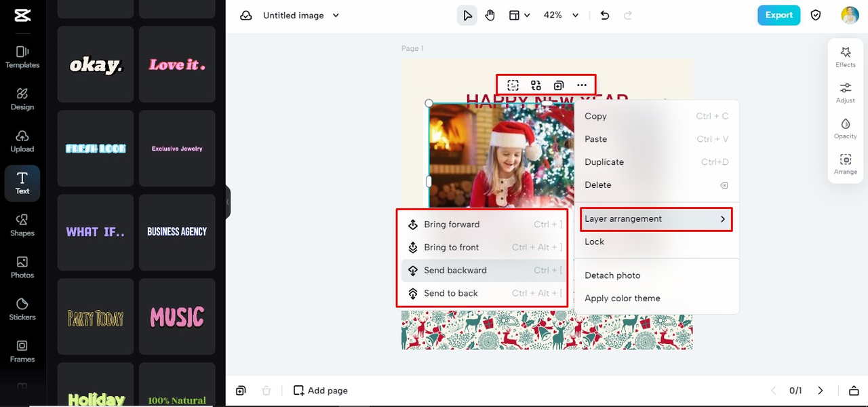The image size is (868, 407).
Task: Select Bring to front in submenu
Action: pos(484,248)
